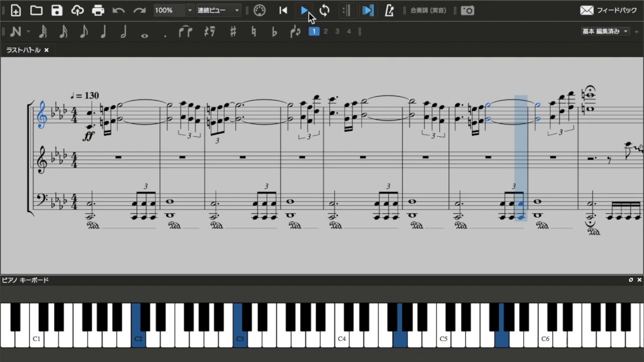Apply sharp accidental

coord(233,32)
